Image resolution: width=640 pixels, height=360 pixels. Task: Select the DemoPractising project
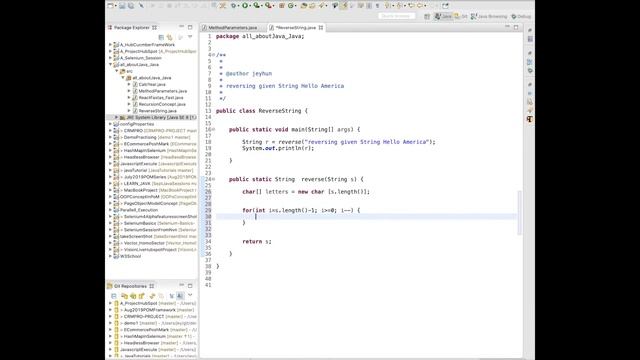[140, 138]
